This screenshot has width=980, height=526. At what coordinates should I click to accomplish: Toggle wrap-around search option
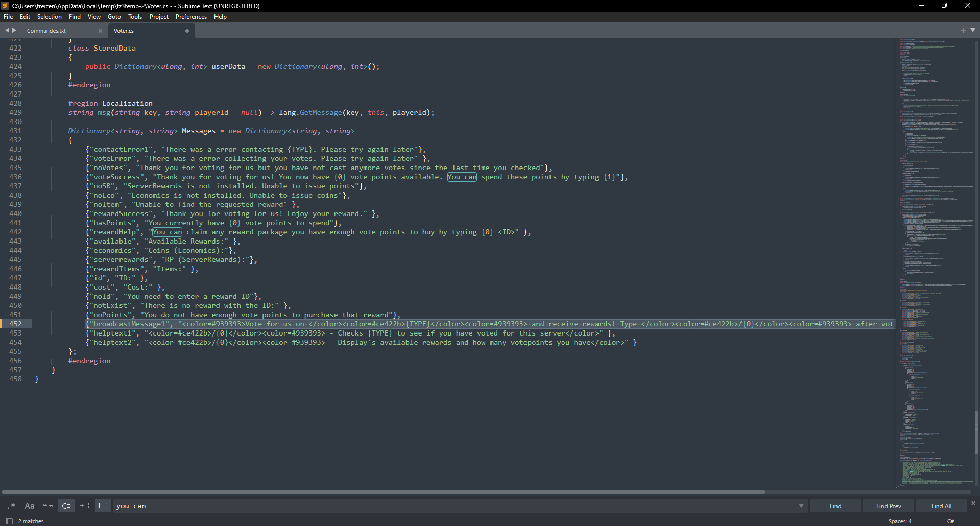[x=66, y=506]
